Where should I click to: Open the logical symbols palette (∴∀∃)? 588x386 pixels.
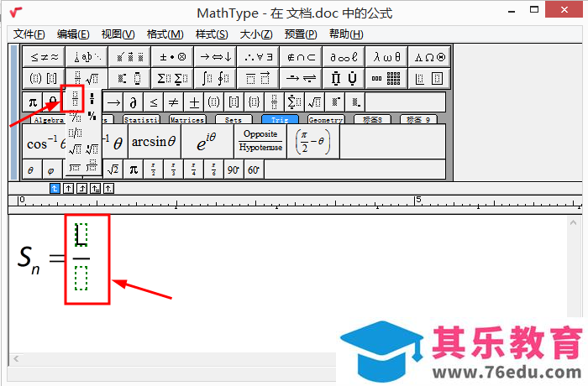pyautogui.click(x=258, y=56)
